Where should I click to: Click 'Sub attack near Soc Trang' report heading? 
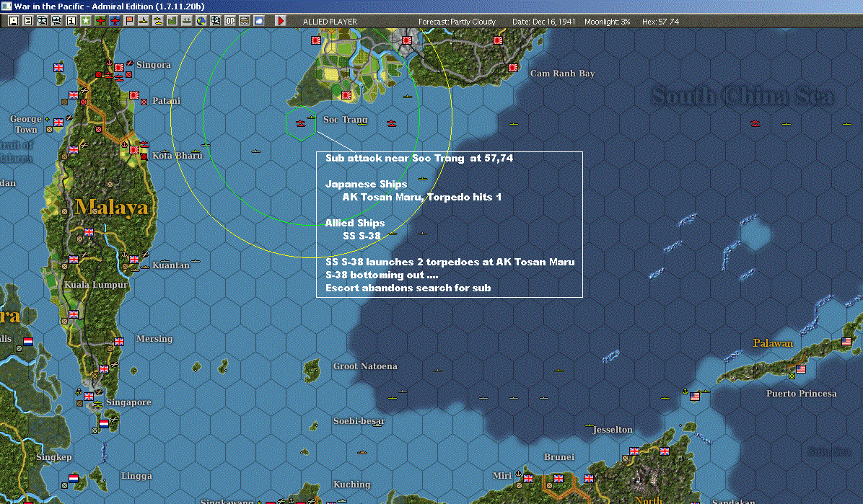(x=419, y=158)
